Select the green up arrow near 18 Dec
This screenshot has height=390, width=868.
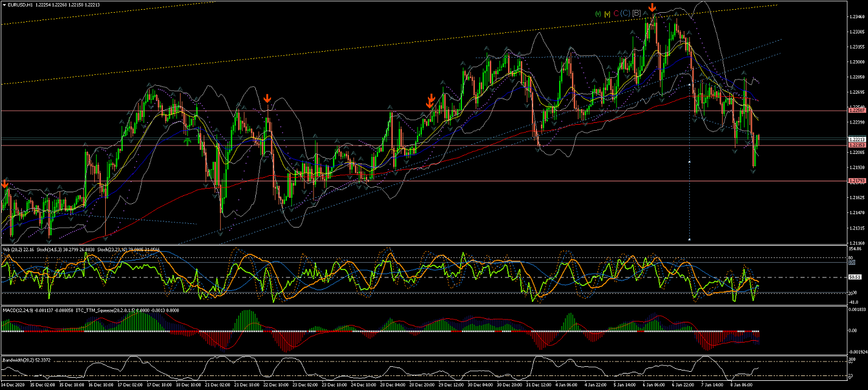tap(188, 141)
